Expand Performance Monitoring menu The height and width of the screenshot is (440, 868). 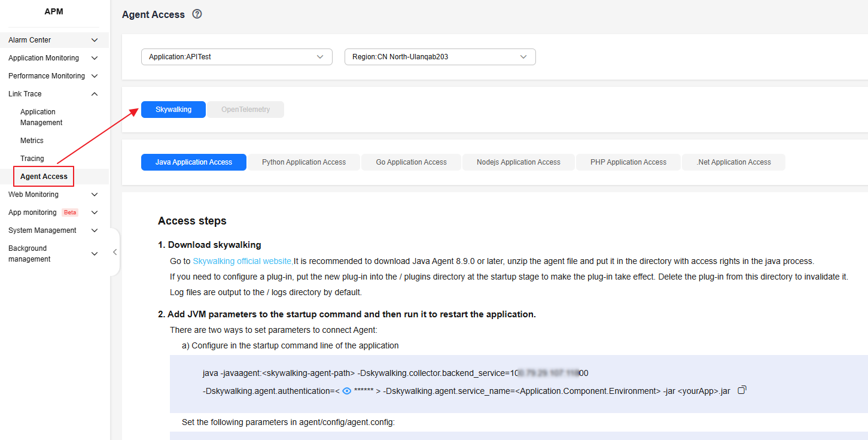click(x=55, y=76)
